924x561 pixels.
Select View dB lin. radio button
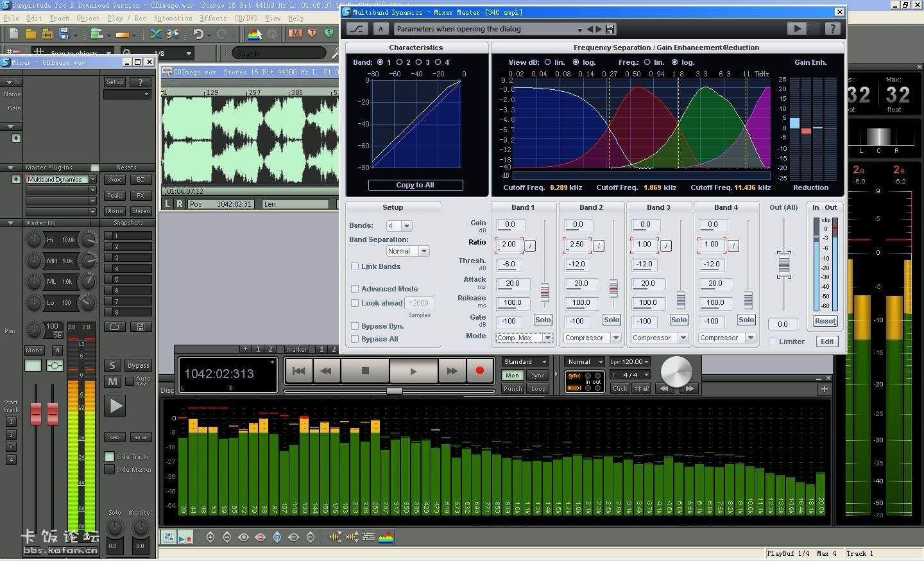547,62
